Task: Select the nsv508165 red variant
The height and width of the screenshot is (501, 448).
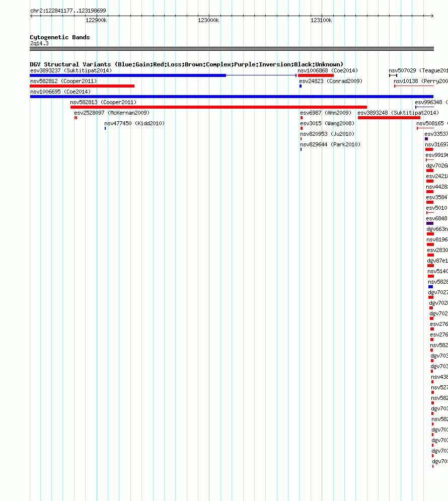Action: (x=425, y=128)
